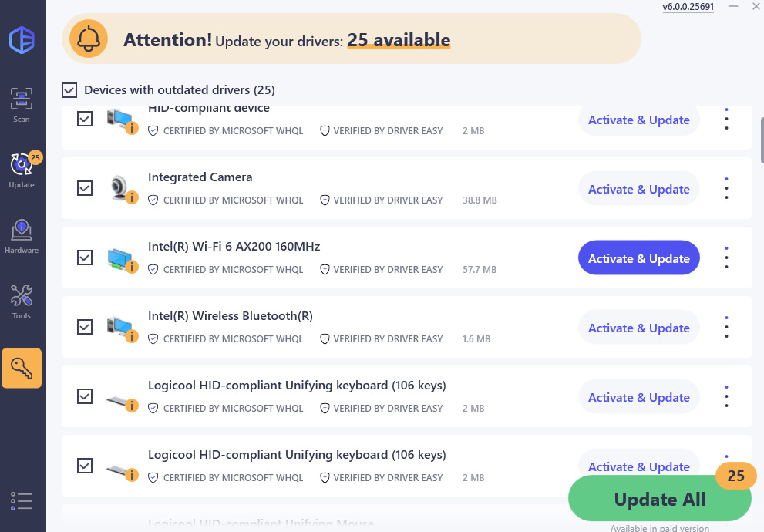Open more options for Intel Wi-Fi 6 AX200
The height and width of the screenshot is (532, 764).
[726, 258]
